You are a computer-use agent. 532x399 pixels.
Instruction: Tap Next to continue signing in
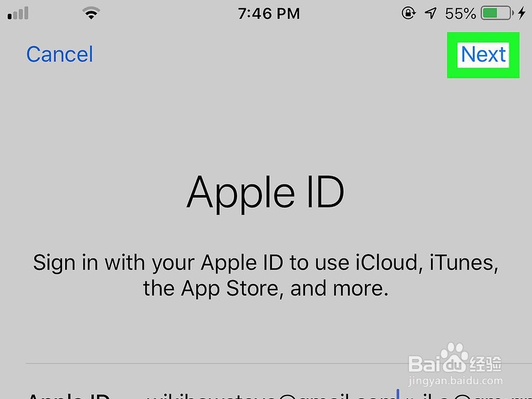point(483,54)
